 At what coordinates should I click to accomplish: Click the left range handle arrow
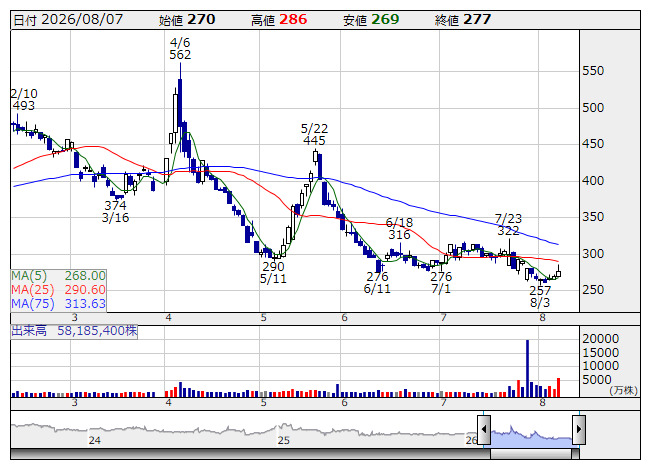[x=484, y=429]
